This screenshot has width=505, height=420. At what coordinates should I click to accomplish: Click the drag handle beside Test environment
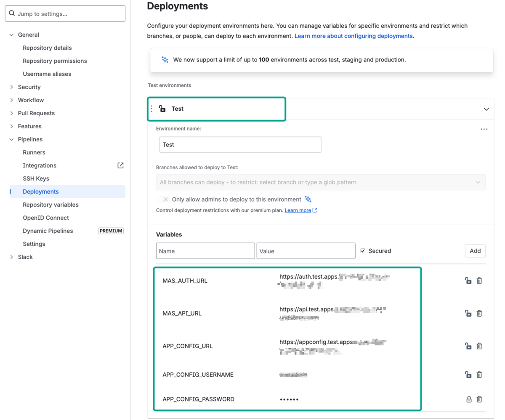click(x=151, y=109)
